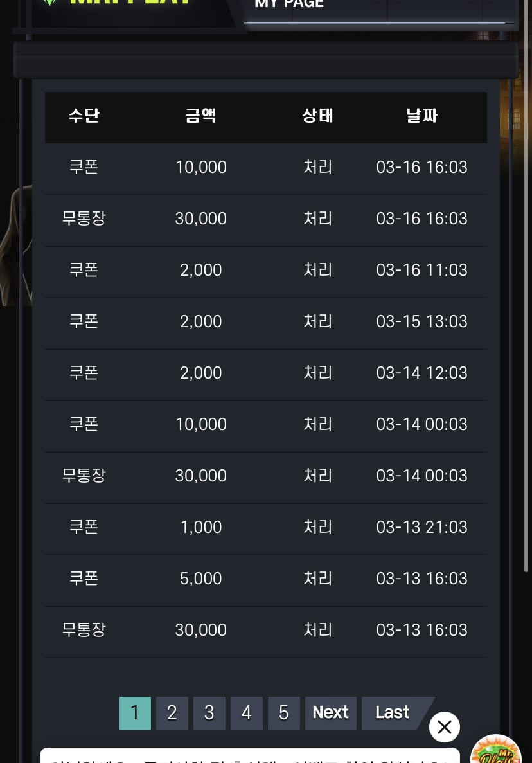Open the MY PAGE tab
Image resolution: width=532 pixels, height=763 pixels.
(x=289, y=4)
